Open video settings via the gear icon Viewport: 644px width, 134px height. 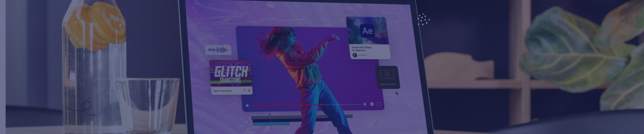372,104
